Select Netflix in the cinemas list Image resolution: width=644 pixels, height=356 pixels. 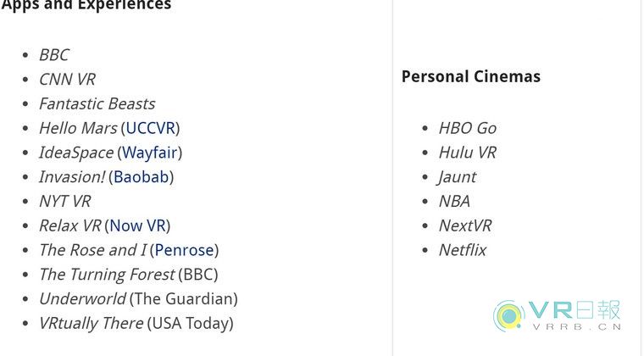click(x=463, y=250)
